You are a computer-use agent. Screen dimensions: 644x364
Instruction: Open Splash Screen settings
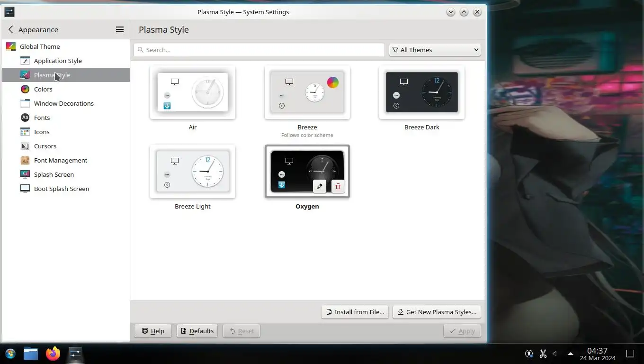coord(66,174)
